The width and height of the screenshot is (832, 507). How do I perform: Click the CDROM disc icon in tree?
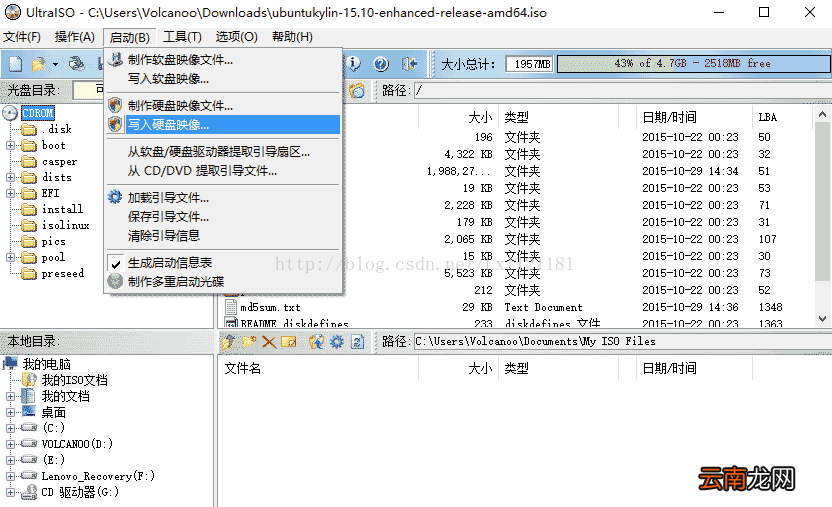[10, 113]
